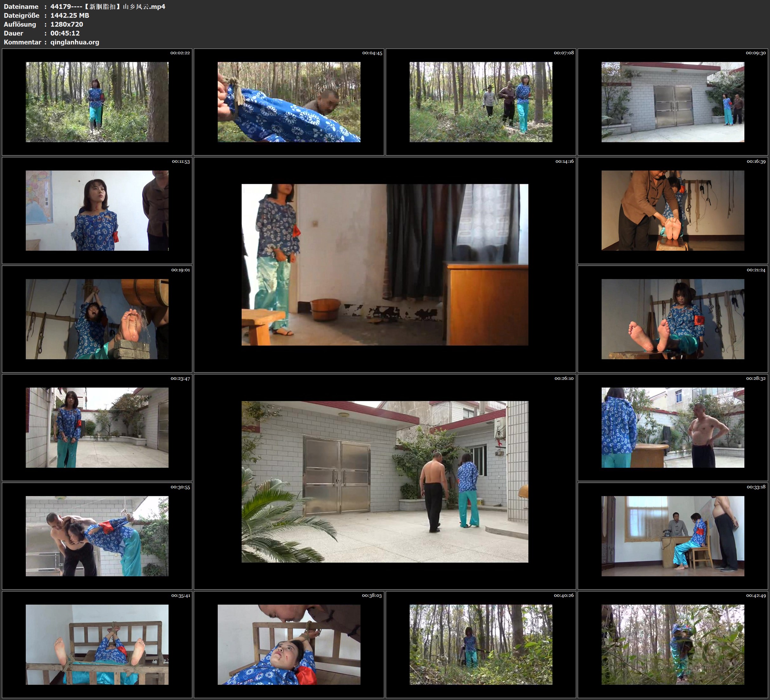
Task: Open the thumbnail timestamped 00:23:47
Action: pos(97,427)
